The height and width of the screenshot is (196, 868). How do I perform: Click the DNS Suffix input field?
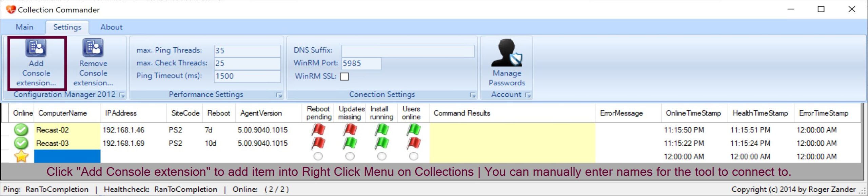pyautogui.click(x=408, y=51)
